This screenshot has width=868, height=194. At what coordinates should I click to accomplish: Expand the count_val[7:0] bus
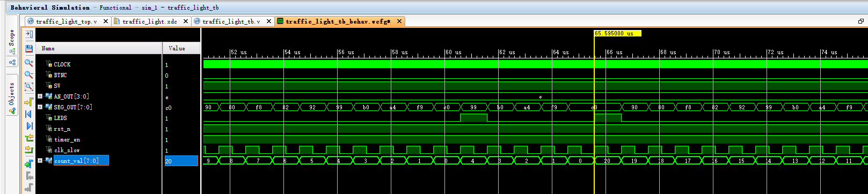tap(40, 161)
